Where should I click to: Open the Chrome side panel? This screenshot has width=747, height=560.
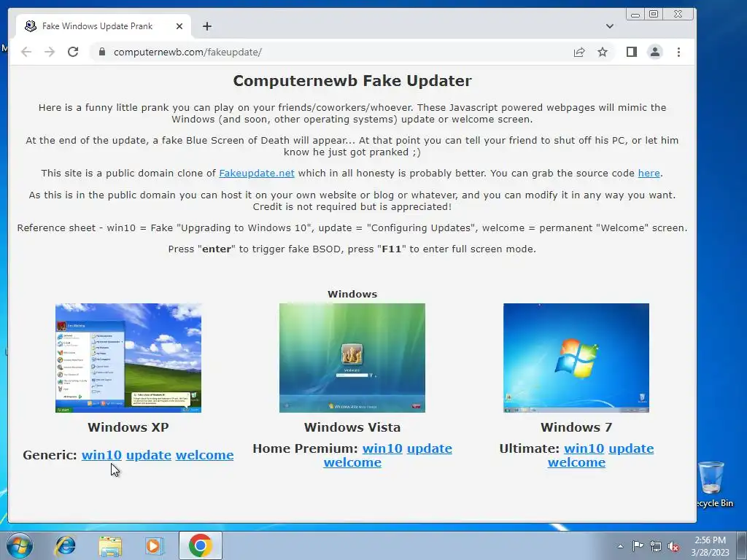point(632,52)
